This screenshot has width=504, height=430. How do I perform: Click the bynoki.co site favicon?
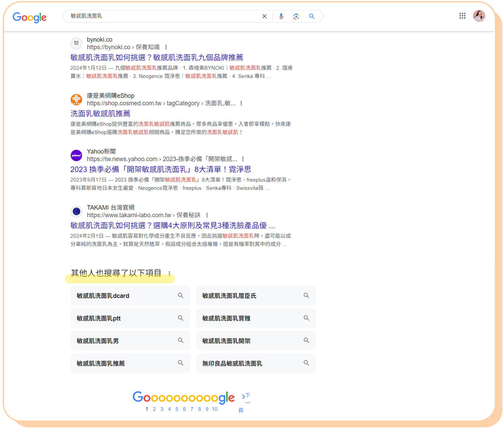coord(76,43)
